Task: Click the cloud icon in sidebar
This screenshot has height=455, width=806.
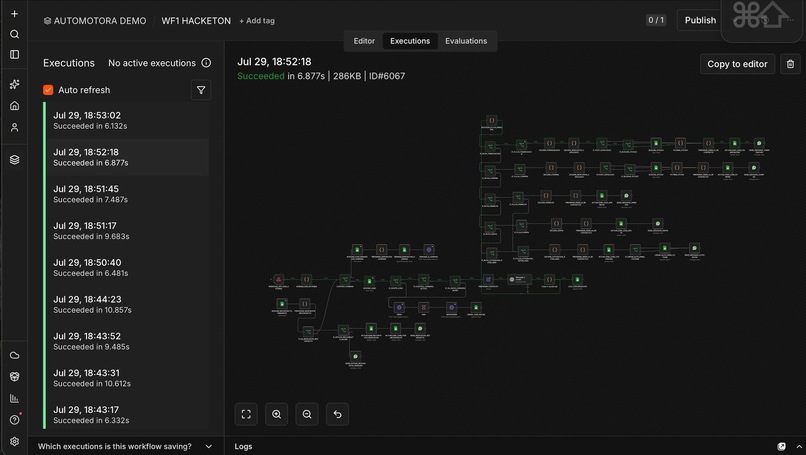Action: tap(14, 355)
